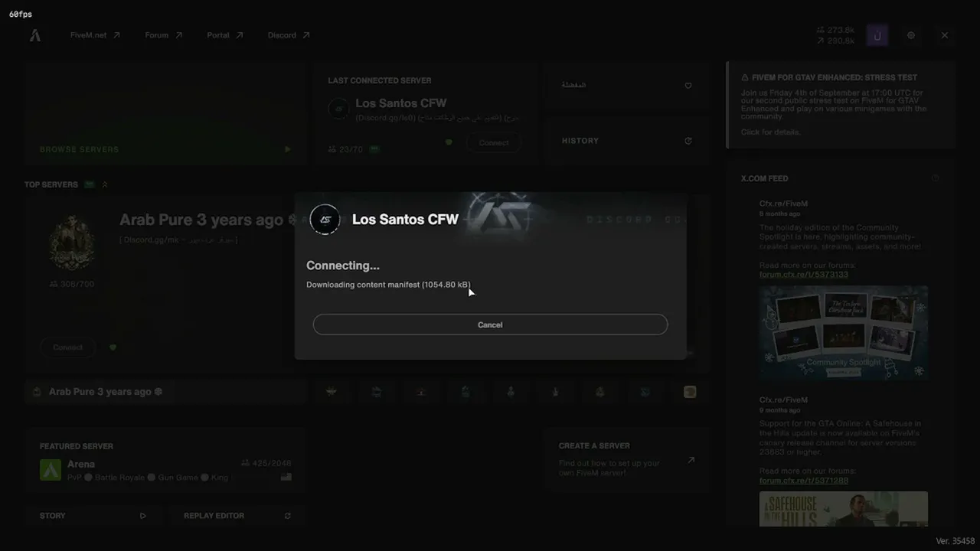The image size is (980, 551).
Task: Click the Last Connected Server player count 23/70
Action: pos(345,149)
